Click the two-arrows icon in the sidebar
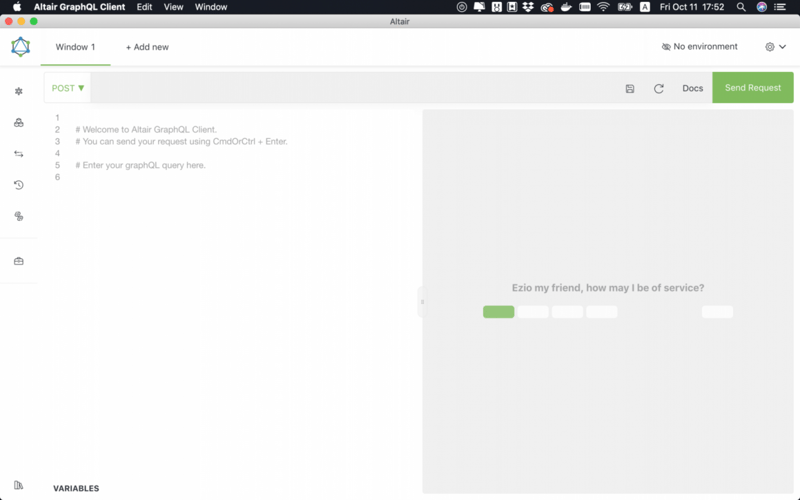 [18, 154]
